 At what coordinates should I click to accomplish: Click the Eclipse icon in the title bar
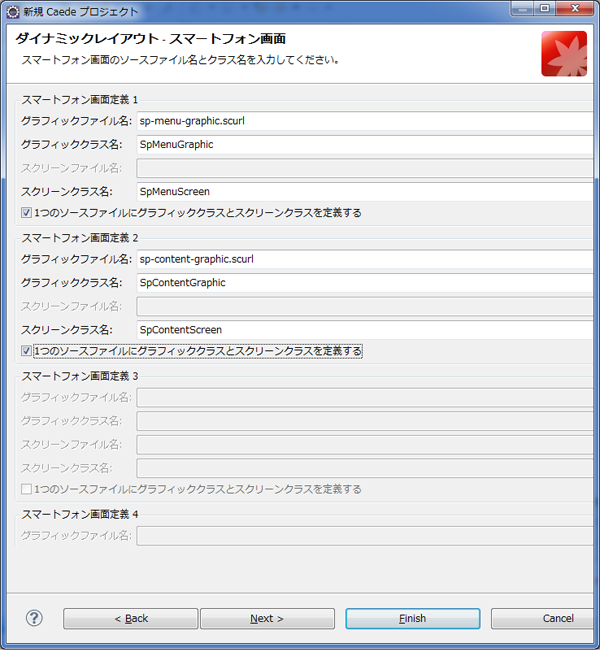(13, 11)
